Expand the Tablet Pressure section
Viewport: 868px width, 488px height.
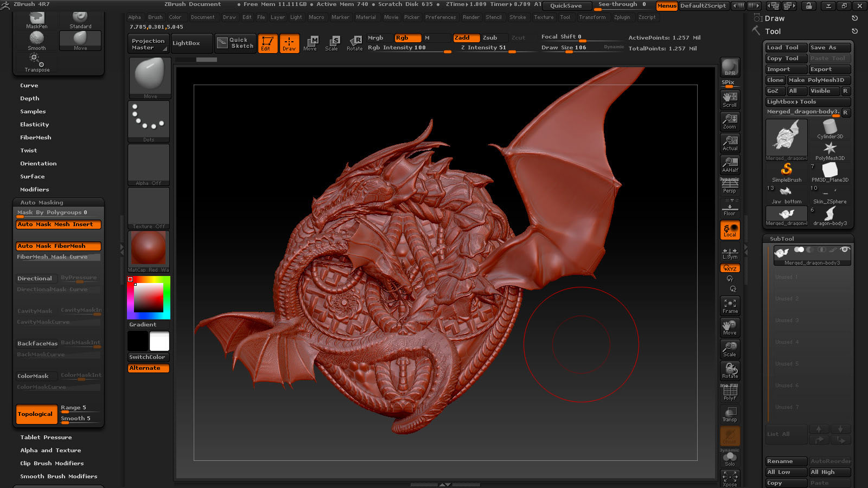coord(46,438)
